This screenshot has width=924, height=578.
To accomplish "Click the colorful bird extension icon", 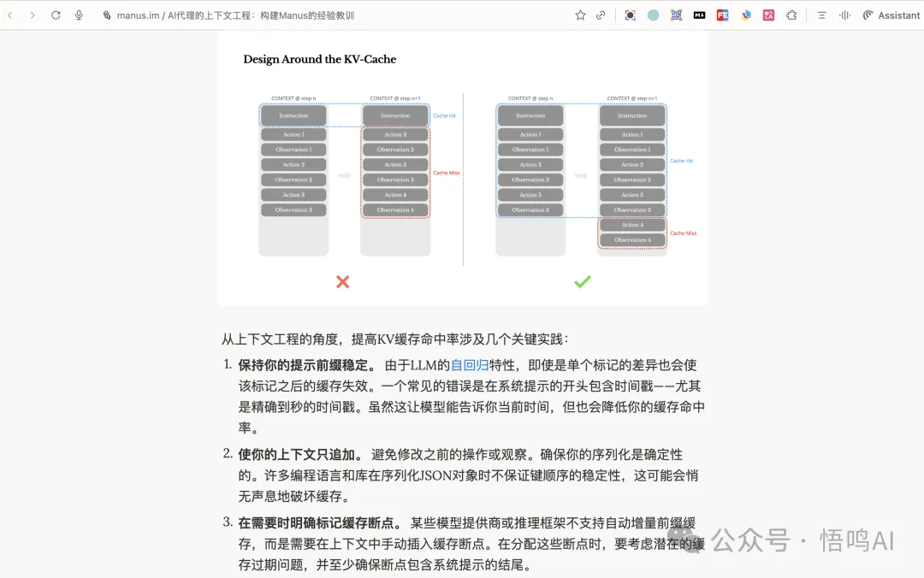I will tap(745, 15).
